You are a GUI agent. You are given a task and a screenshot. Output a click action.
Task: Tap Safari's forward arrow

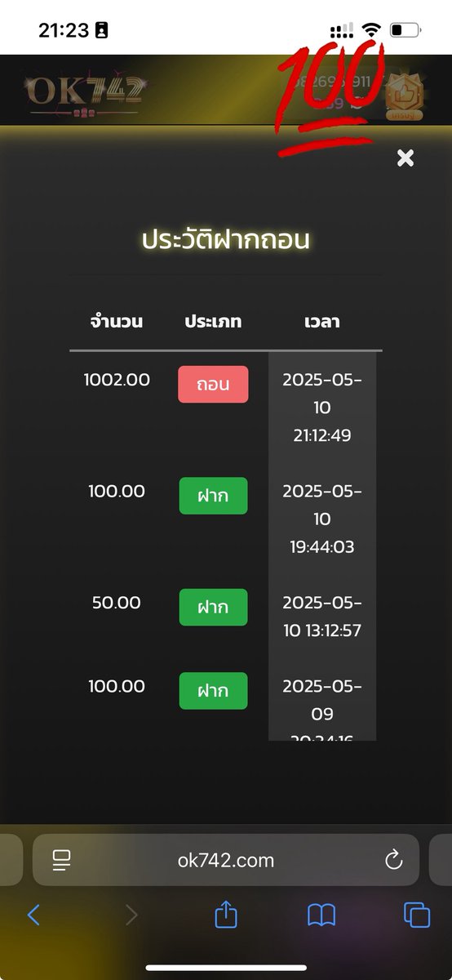131,915
